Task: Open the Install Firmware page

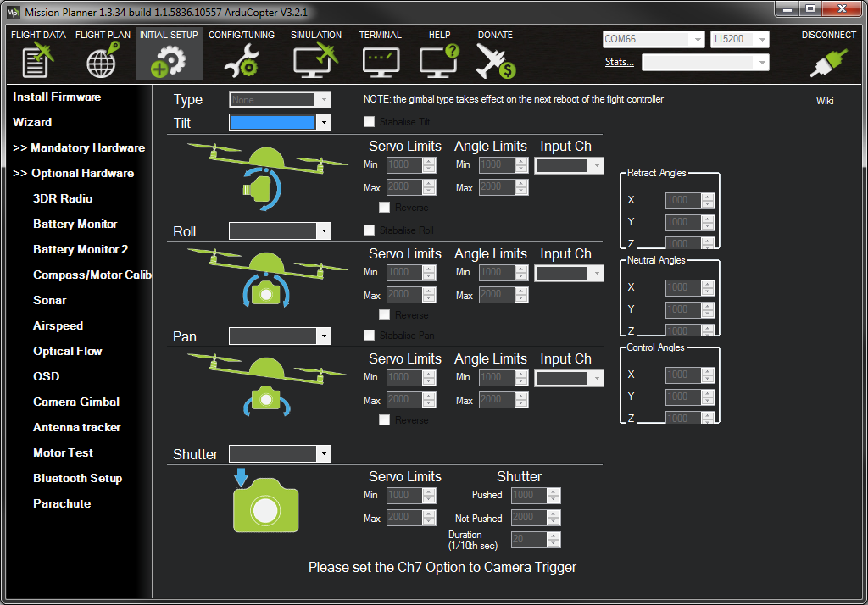Action: coord(57,97)
